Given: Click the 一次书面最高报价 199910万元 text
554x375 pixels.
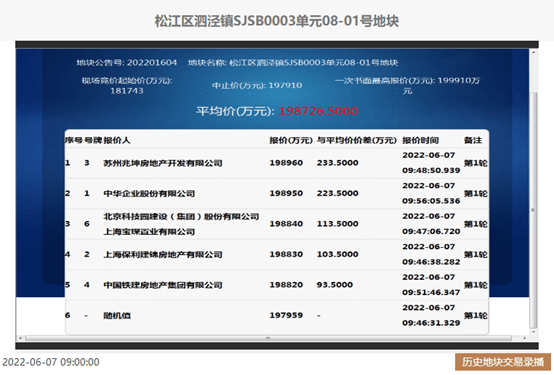Looking at the screenshot, I should point(407,86).
